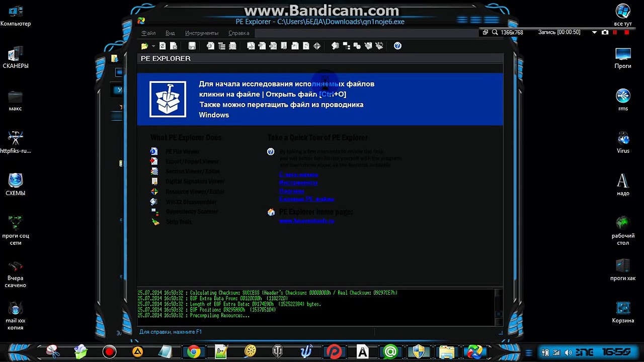Click the Bandicam screenshot camera icon
Viewport: 644px width, 362px height.
pyautogui.click(x=605, y=32)
